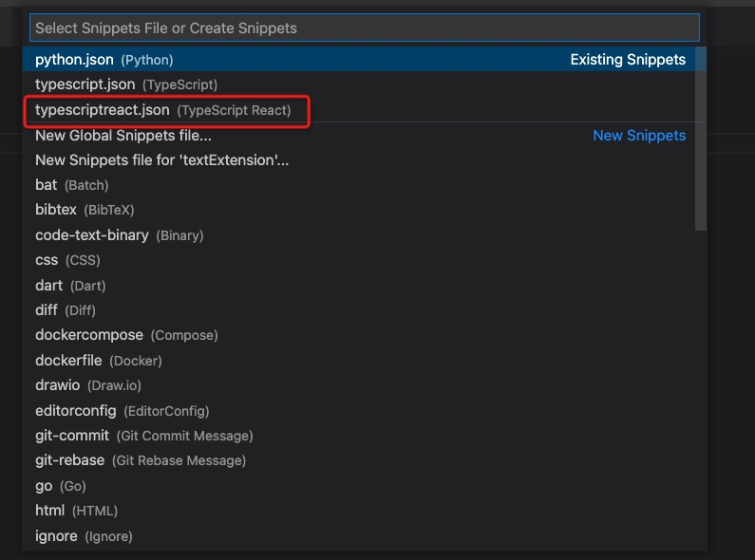Choose drawio (Draw.io) snippets entry

pyautogui.click(x=88, y=385)
